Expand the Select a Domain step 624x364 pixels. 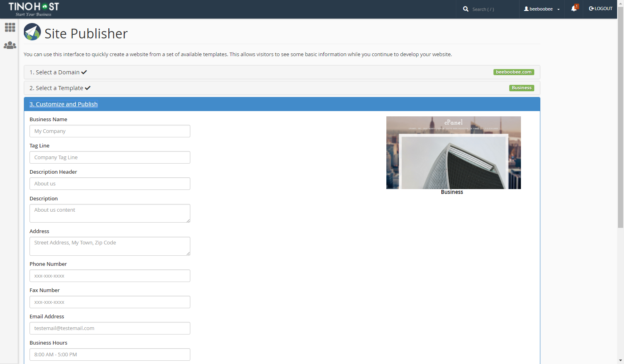[282, 72]
